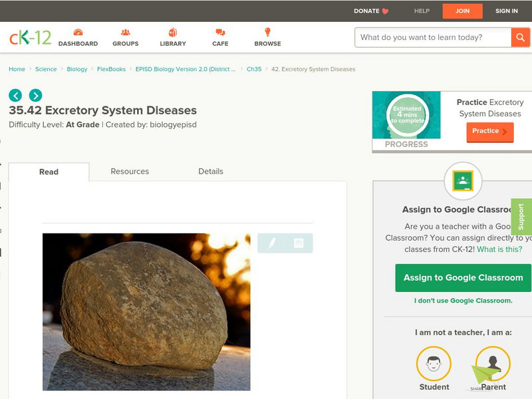Select the highlighter pen tool
532x399 pixels.
point(271,243)
